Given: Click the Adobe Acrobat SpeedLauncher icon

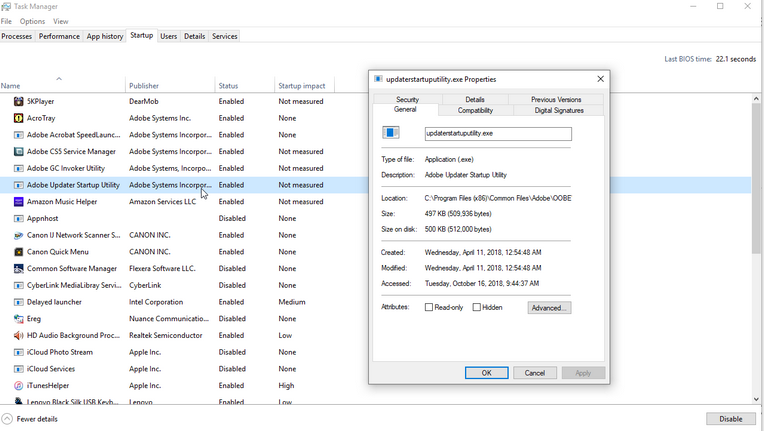Looking at the screenshot, I should coord(19,135).
